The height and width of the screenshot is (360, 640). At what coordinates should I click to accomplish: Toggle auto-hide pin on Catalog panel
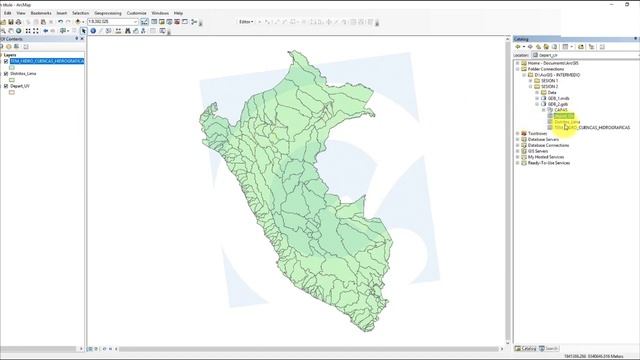[x=636, y=39]
